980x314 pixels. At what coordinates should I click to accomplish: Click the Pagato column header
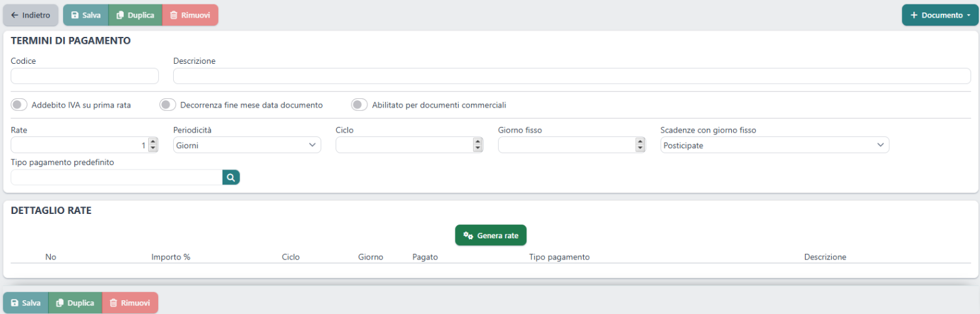point(425,257)
